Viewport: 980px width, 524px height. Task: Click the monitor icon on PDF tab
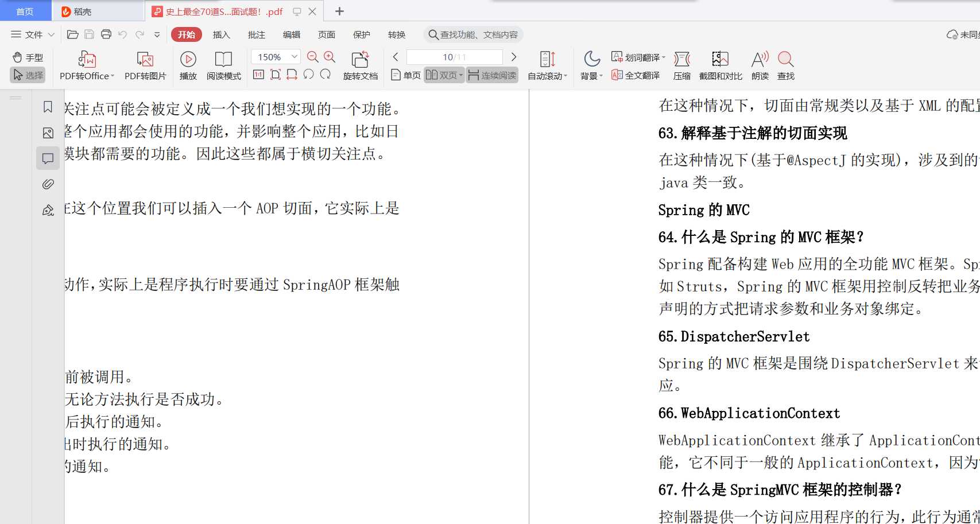(297, 11)
